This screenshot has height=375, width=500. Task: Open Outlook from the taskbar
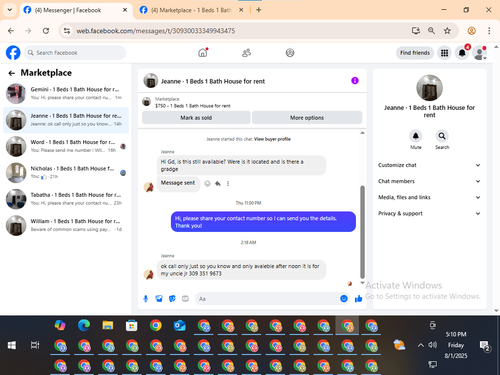180,325
